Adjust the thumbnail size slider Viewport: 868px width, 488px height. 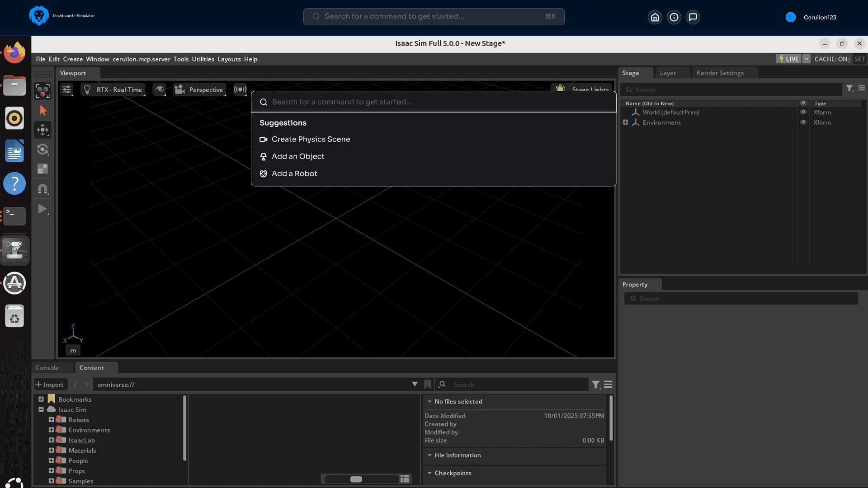pos(356,479)
